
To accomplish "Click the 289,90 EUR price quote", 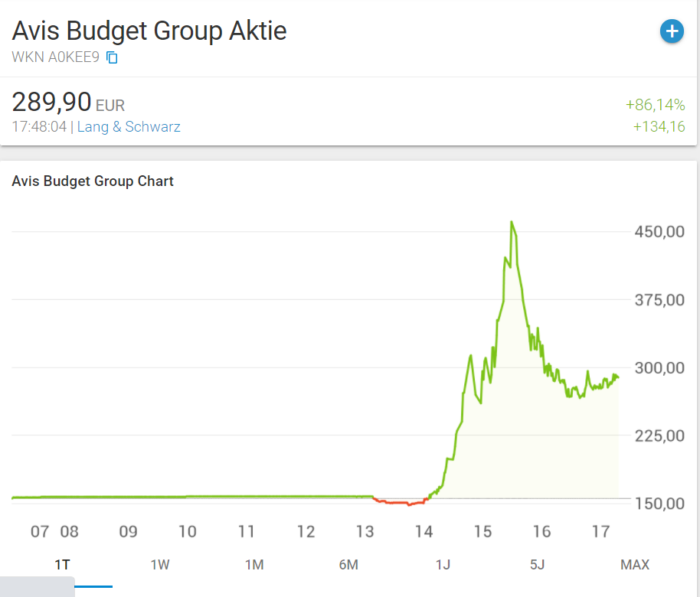I will click(67, 102).
